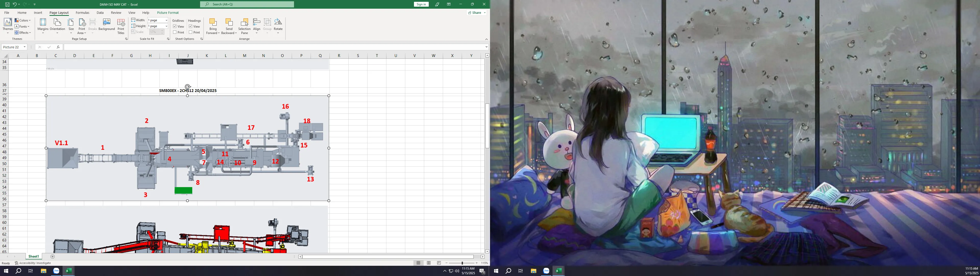Switch to the Home tab

(x=22, y=13)
